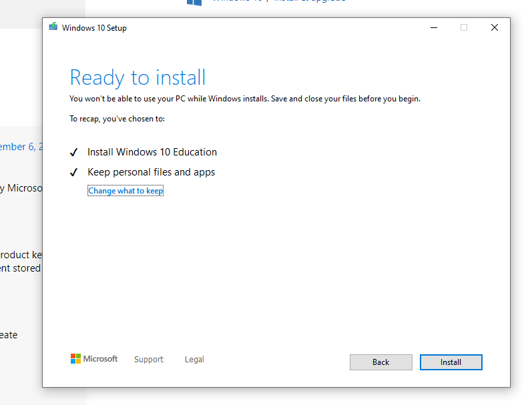Click the maximize button in the title bar

(x=464, y=27)
